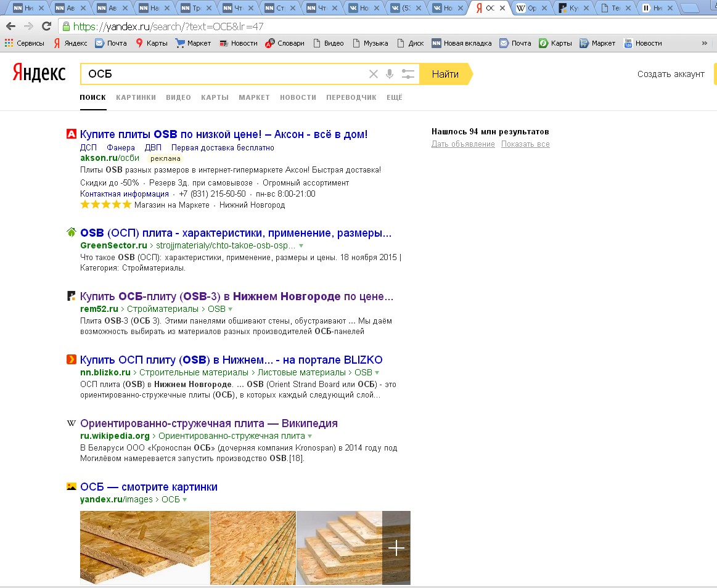The image size is (717, 588).
Task: Switch to the ВИДЕО search tab
Action: tap(178, 97)
